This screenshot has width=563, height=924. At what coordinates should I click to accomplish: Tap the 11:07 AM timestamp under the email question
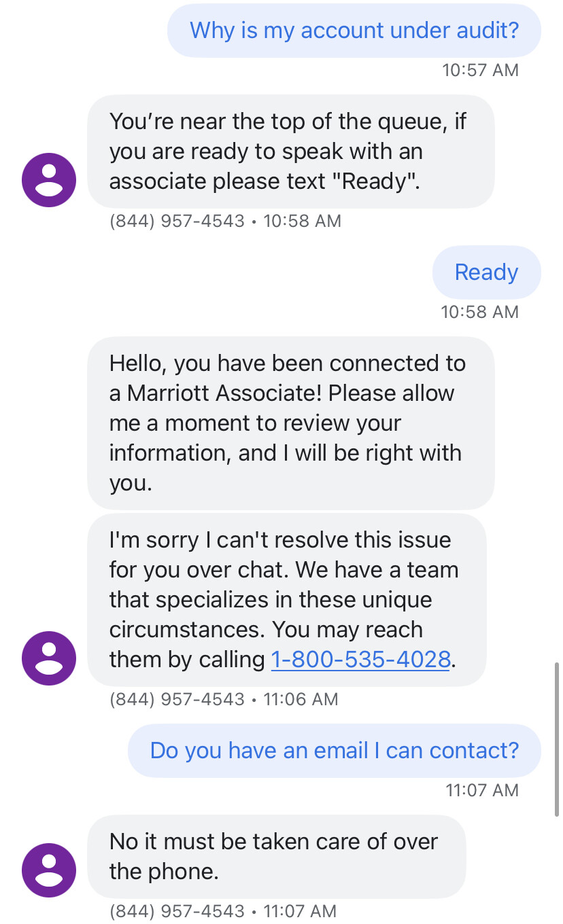point(482,790)
